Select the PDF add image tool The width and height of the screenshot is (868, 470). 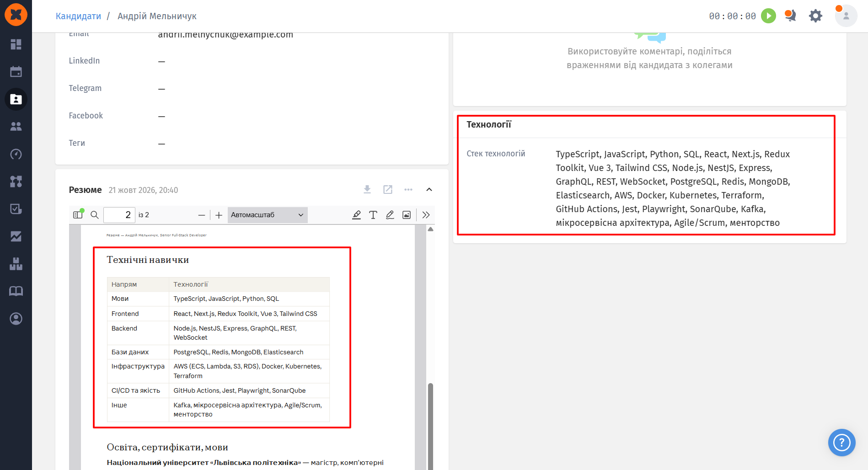pos(407,215)
